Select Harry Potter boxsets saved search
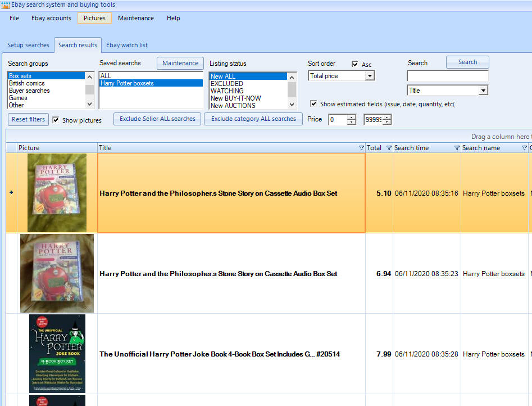Viewport: 532px width, 406px height. pos(151,83)
